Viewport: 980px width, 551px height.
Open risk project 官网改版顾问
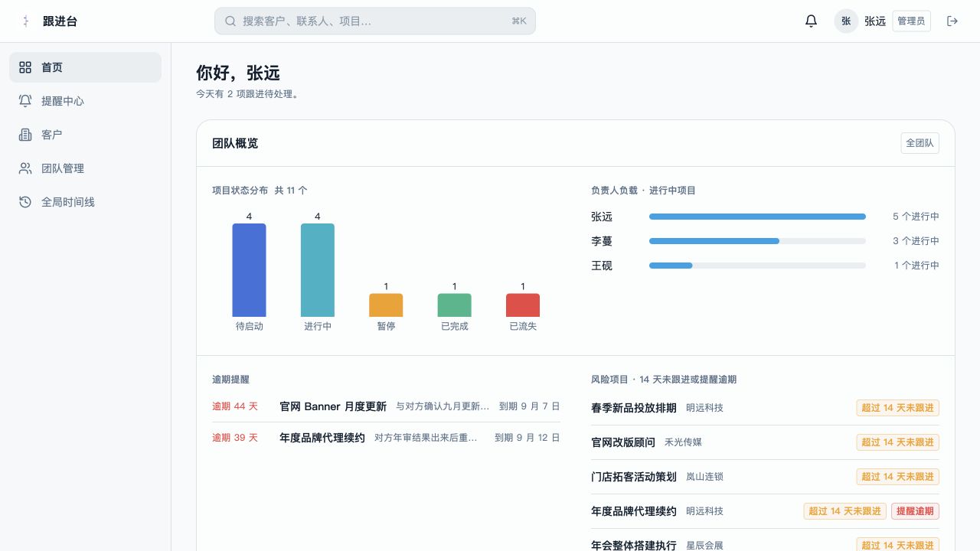(765, 442)
